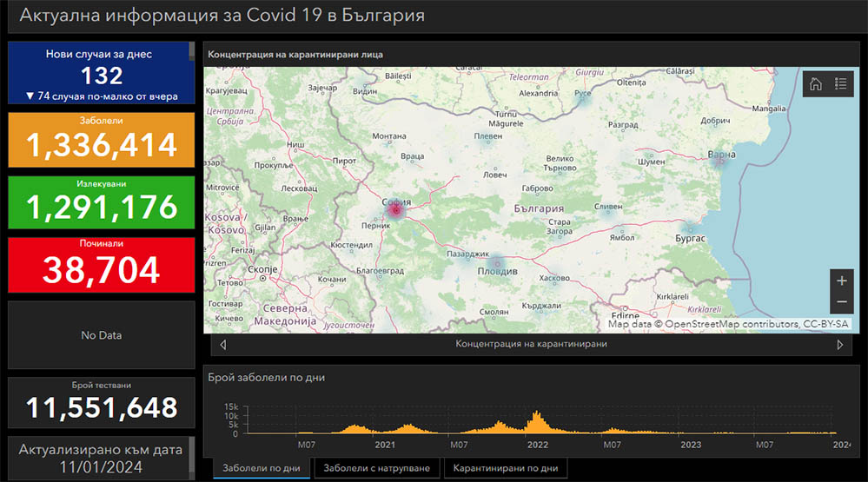This screenshot has height=482, width=868.
Task: Click the Варна marker on the map
Action: (721, 162)
